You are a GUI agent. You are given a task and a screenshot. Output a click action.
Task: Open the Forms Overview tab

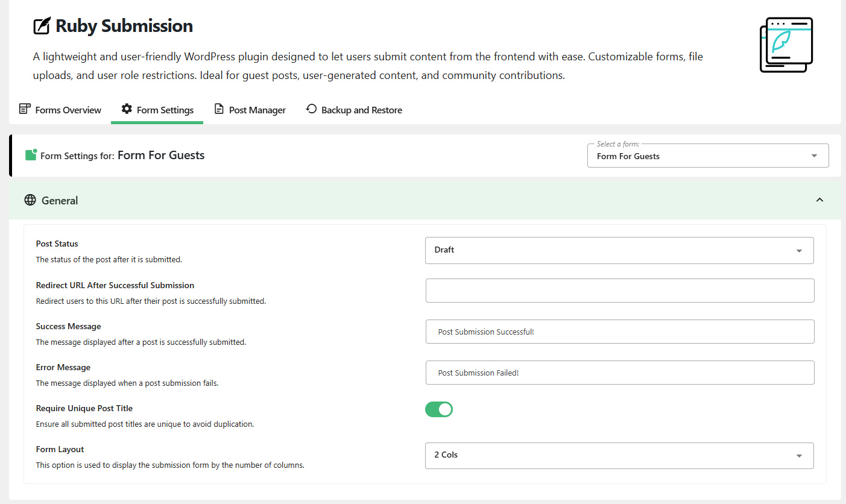click(60, 110)
